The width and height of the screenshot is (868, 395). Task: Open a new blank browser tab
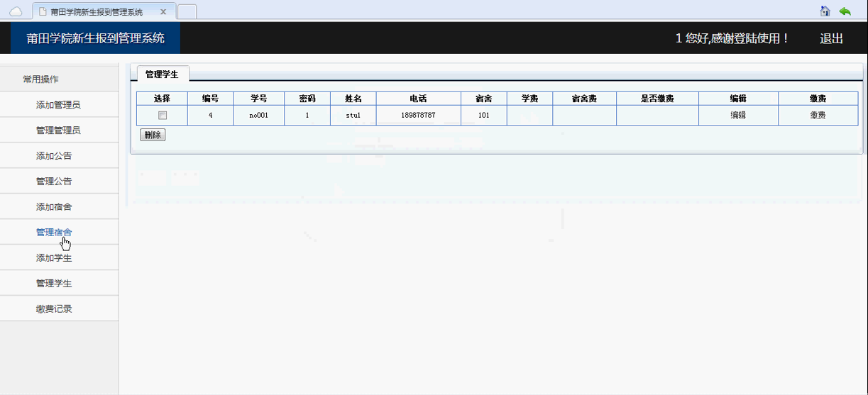pyautogui.click(x=187, y=12)
